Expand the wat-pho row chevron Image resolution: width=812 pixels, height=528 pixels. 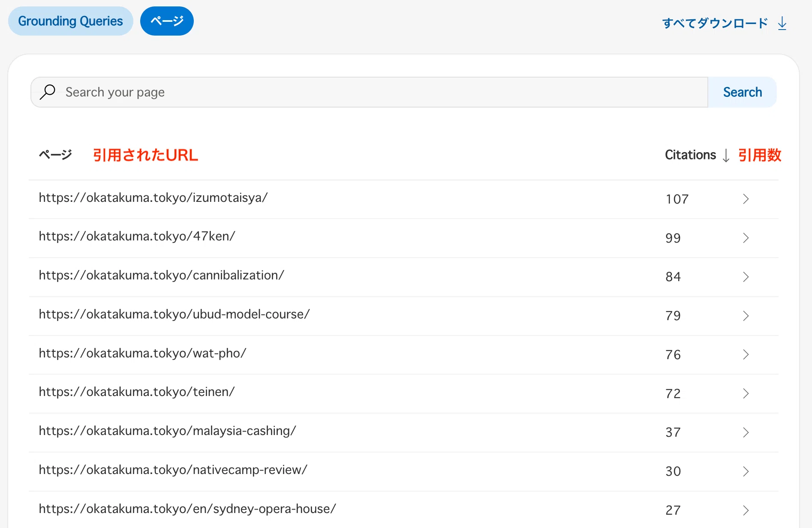click(x=746, y=354)
